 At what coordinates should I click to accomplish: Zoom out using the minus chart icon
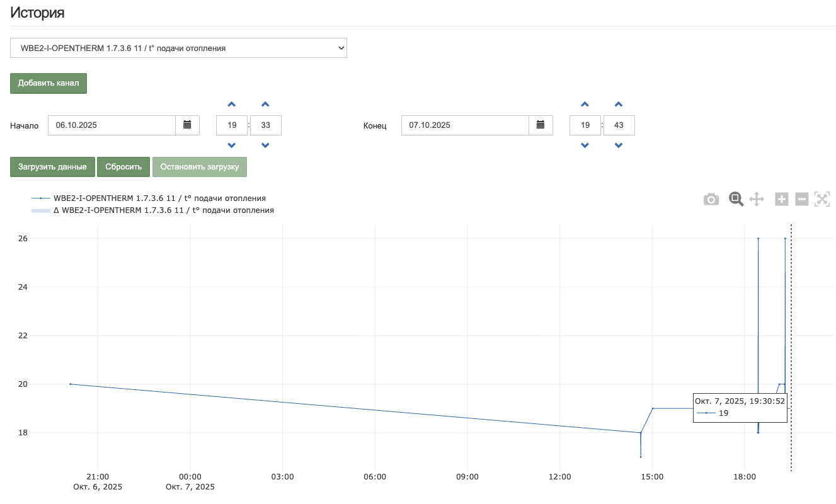point(801,199)
